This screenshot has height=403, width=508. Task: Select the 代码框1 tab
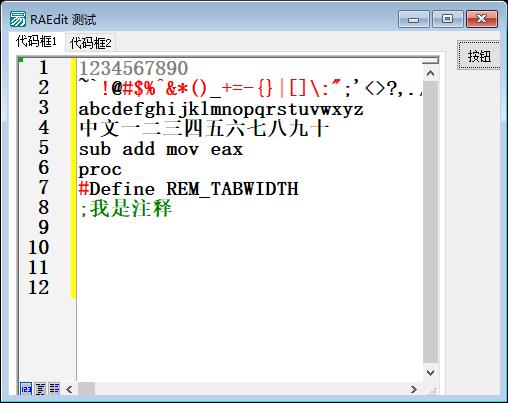(x=37, y=42)
